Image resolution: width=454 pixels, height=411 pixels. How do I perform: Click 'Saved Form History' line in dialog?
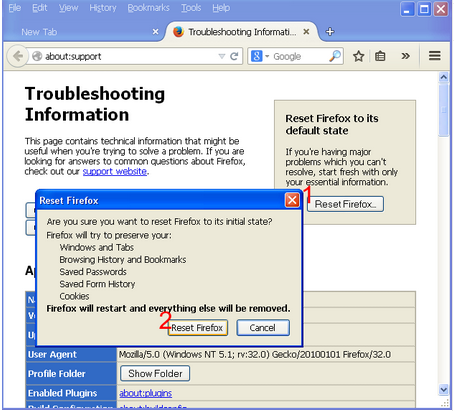[97, 284]
